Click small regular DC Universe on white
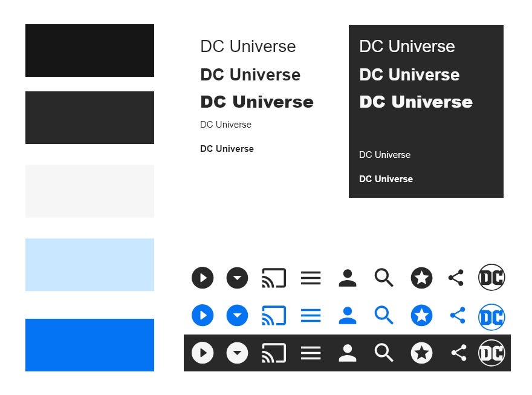 225,125
